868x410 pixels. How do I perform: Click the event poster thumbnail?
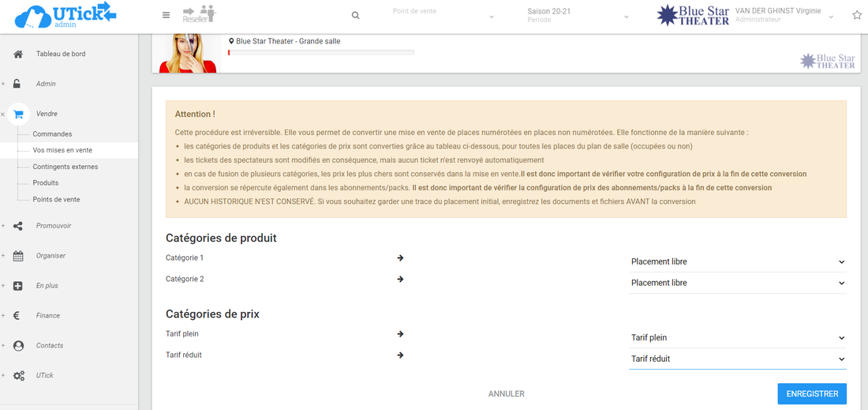pos(188,54)
